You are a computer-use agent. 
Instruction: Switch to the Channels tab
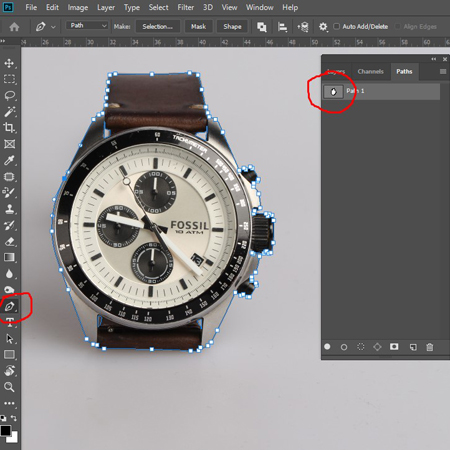(370, 71)
